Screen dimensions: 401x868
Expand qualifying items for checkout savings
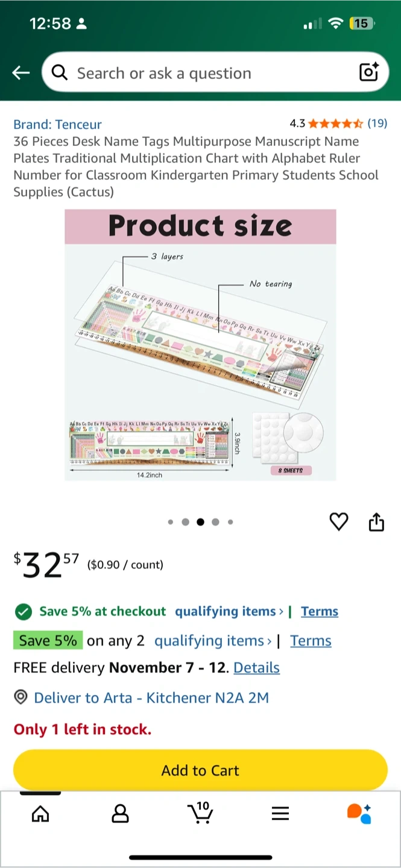coord(229,611)
